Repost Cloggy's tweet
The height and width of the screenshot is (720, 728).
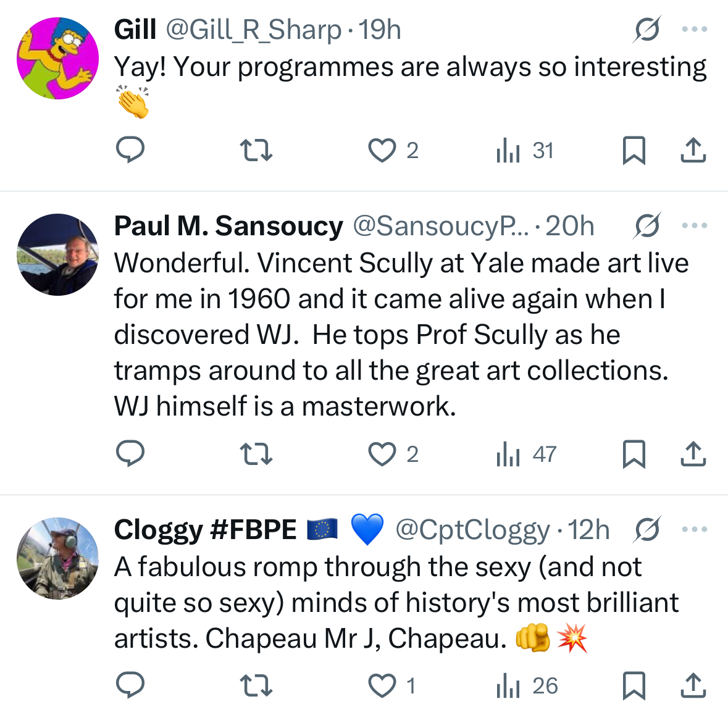pos(256,685)
